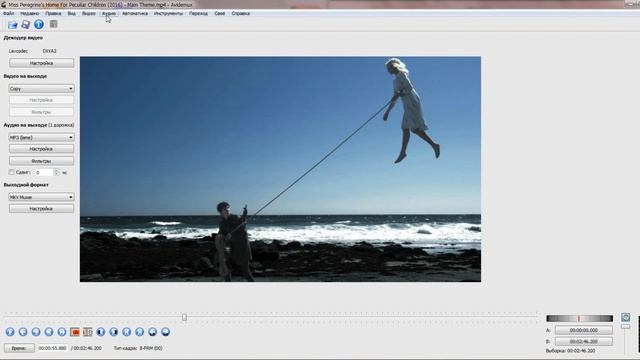Search for previous black frame
The width and height of the screenshot is (640, 360).
100,332
